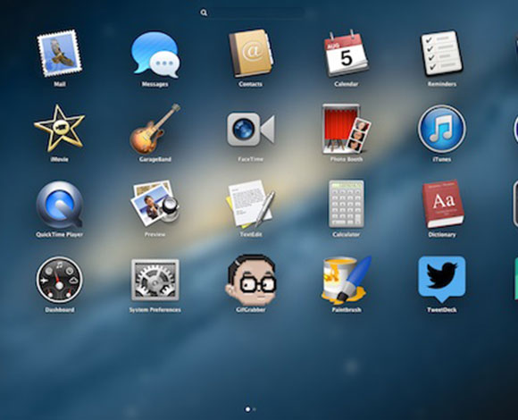
Task: Click the Launchpad search magnifier icon
Action: [204, 13]
